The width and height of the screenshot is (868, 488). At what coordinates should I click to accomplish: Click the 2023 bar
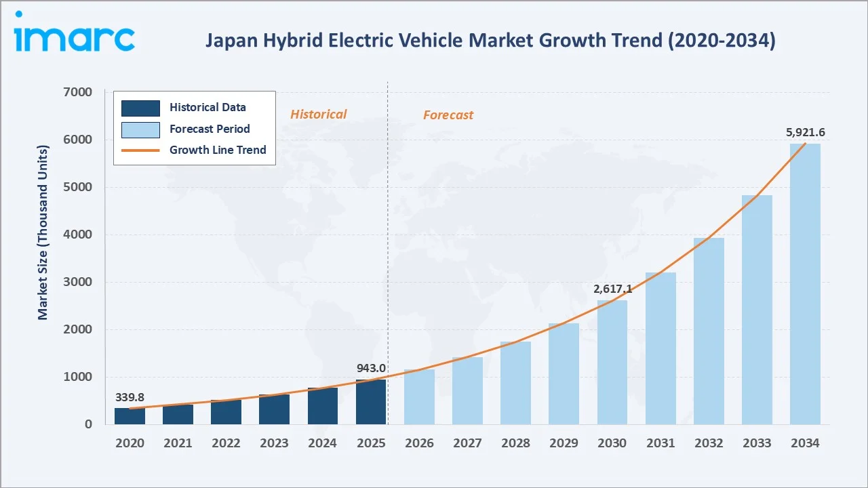(274, 409)
